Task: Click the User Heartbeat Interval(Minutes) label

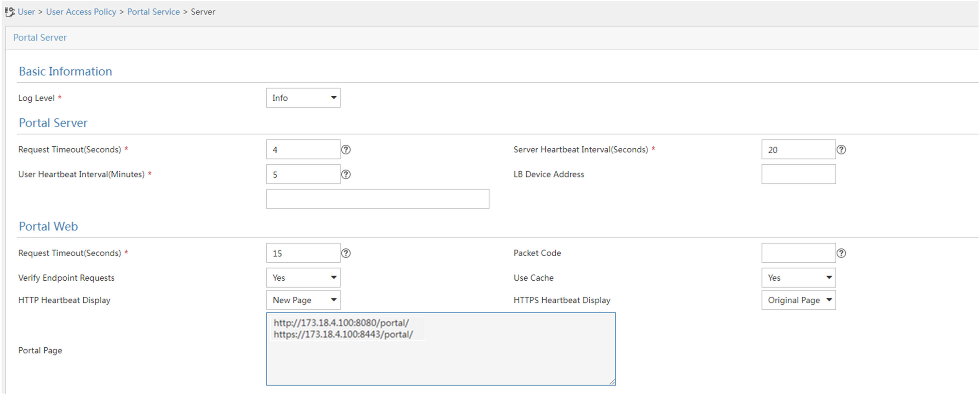Action: tap(81, 174)
